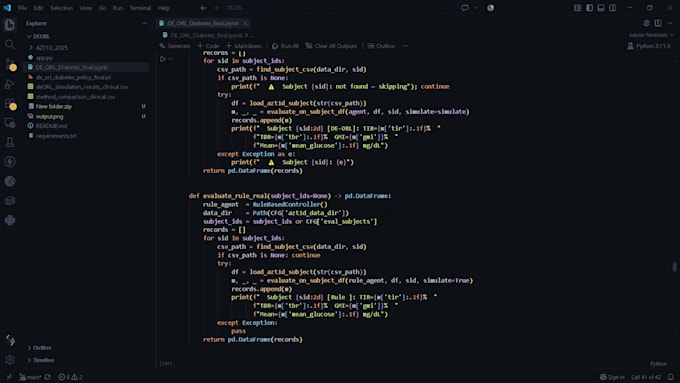Open the Run and Debug view
The width and height of the screenshot is (680, 383).
point(10,84)
